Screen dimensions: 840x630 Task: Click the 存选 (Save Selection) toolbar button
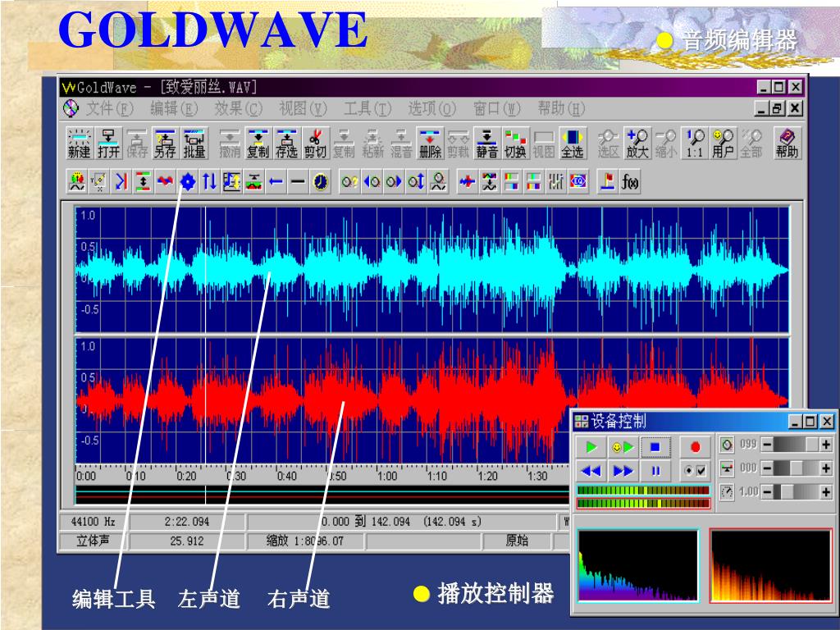click(x=286, y=143)
